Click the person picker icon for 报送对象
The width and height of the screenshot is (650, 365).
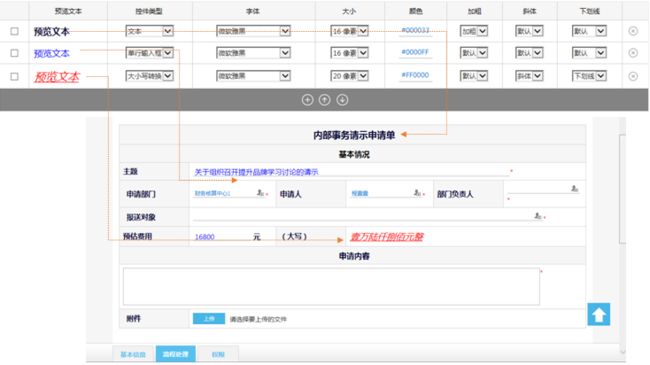click(538, 216)
